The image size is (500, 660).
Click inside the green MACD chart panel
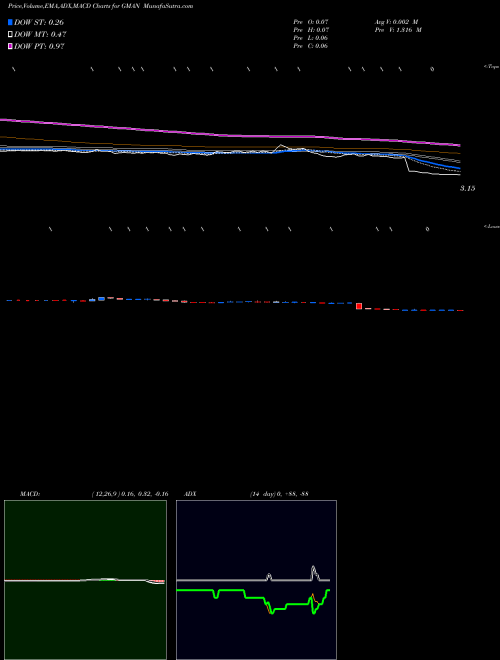point(85,580)
